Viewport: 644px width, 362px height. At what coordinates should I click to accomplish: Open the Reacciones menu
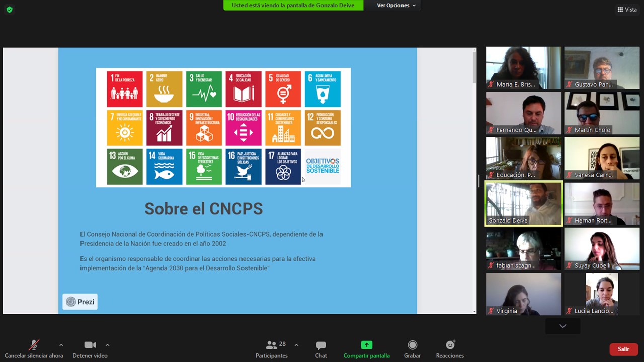(450, 349)
